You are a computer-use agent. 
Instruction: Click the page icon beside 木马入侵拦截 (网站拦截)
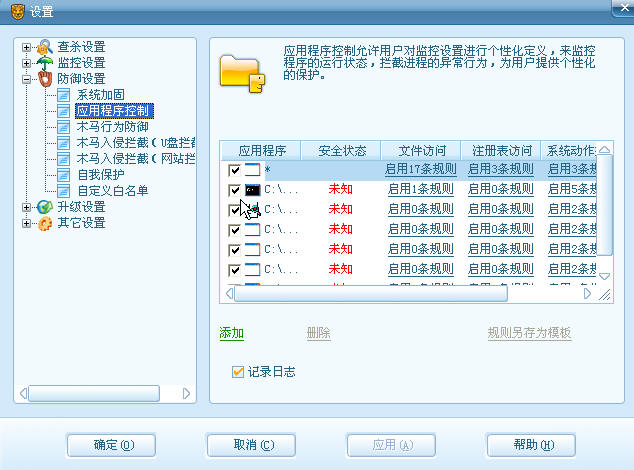(x=63, y=159)
